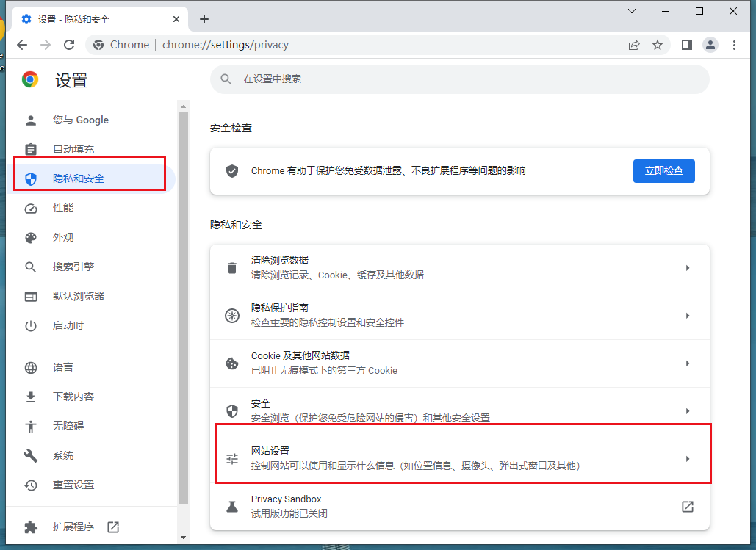
Task: Expand the 安全 row arrow
Action: tap(688, 410)
